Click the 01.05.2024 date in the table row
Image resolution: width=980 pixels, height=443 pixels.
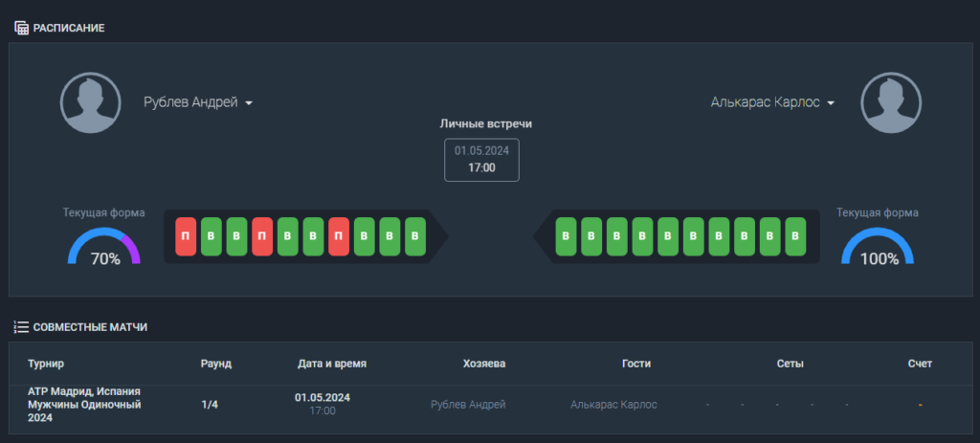[323, 398]
